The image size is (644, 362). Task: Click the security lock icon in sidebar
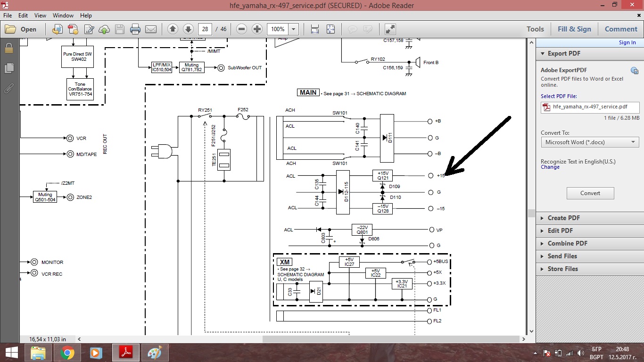click(9, 48)
